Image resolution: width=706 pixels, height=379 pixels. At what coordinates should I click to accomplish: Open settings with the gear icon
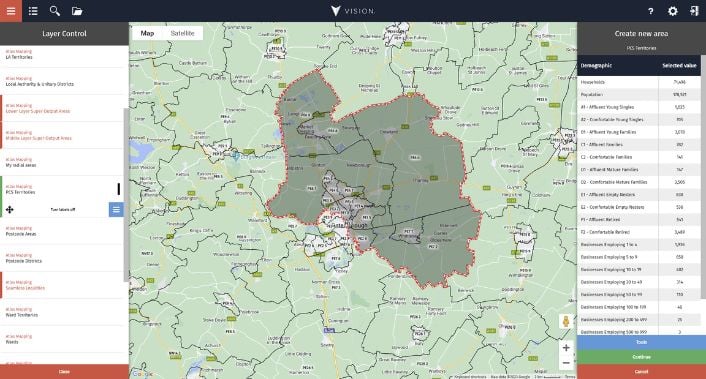click(x=672, y=11)
